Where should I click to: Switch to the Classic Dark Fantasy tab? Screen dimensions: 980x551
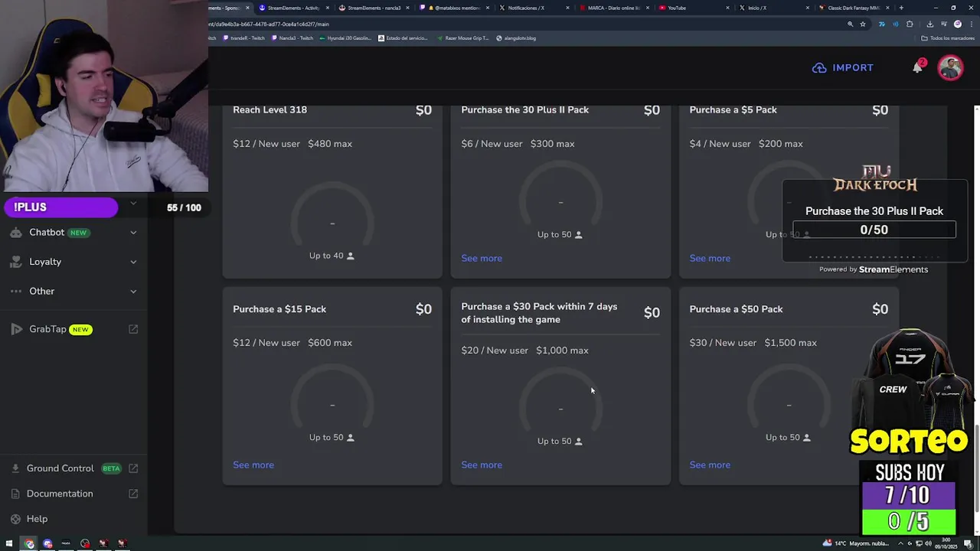854,8
